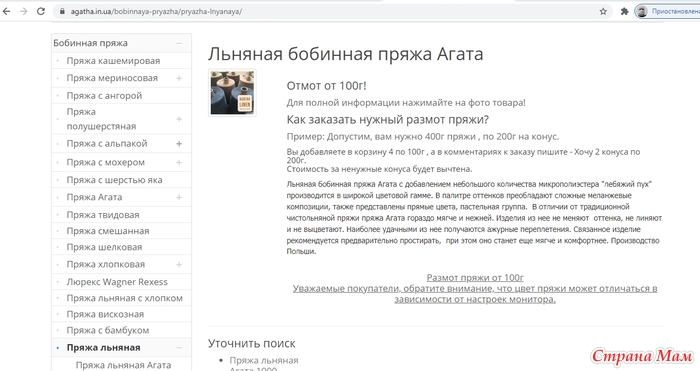The width and height of the screenshot is (700, 371).
Task: Click the Льняная бобинная пряжа Агата heading
Action: (346, 54)
